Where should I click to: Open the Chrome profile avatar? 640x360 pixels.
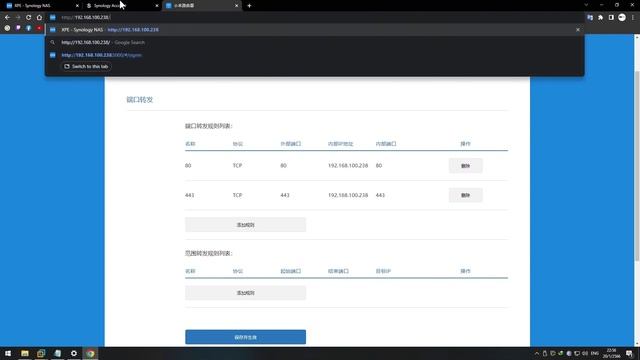pyautogui.click(x=622, y=17)
